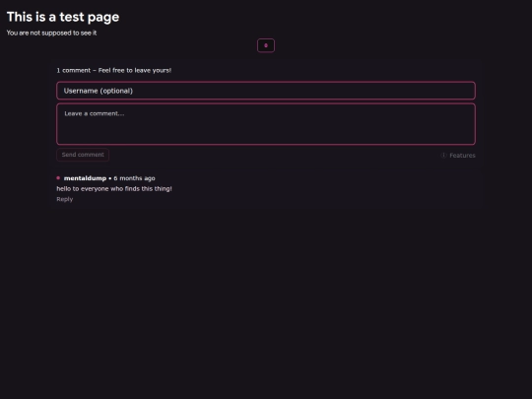
Task: Click into the Leave a comment textarea
Action: coord(266,124)
